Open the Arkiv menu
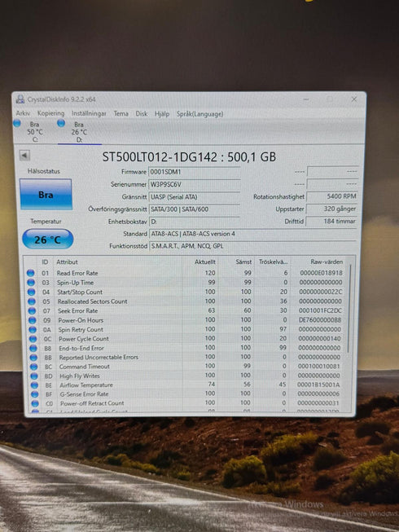399x532 pixels. tap(23, 113)
